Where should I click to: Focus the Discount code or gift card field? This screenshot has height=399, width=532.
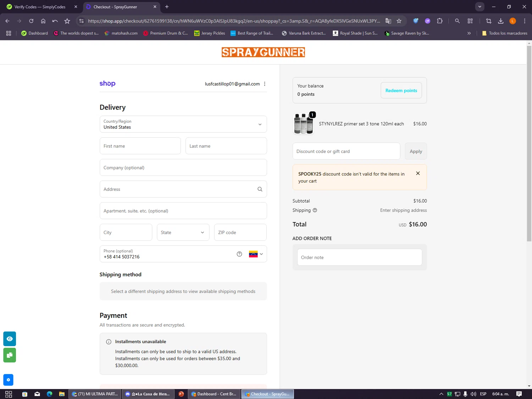pos(346,151)
